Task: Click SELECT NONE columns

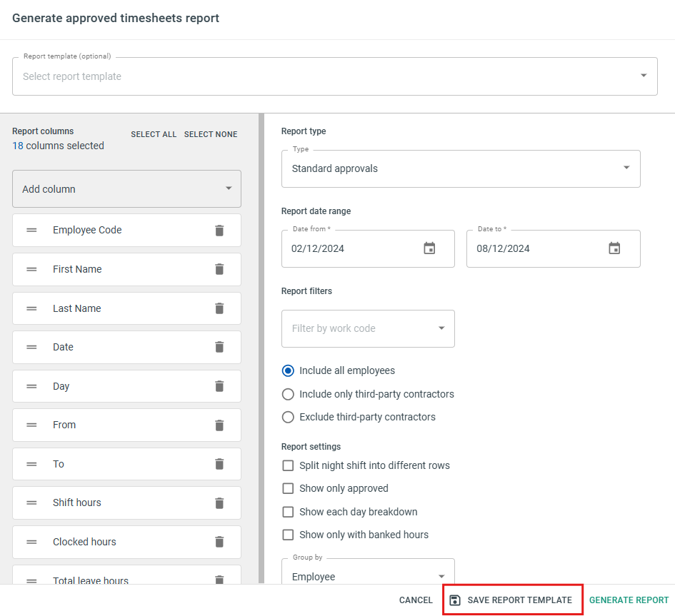Action: pos(211,134)
